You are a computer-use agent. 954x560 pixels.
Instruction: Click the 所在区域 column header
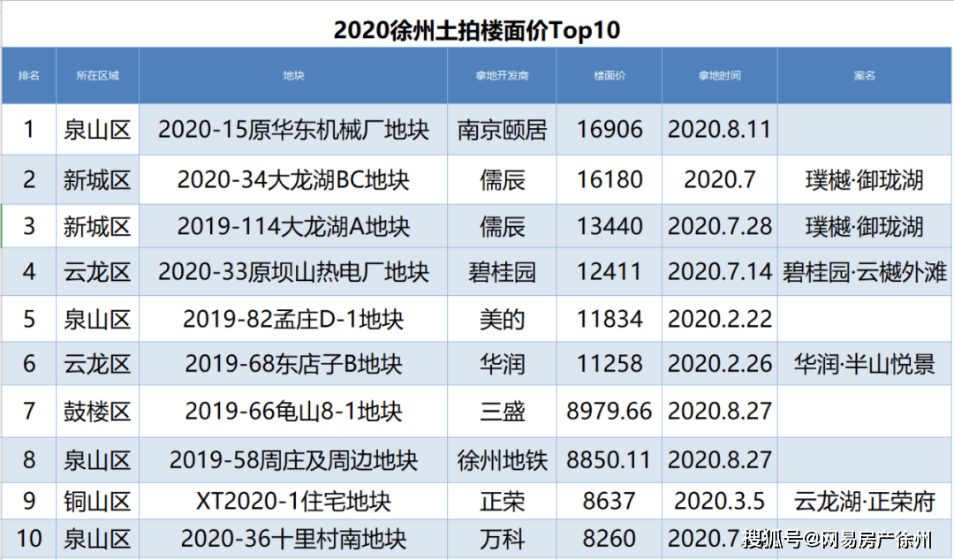97,75
